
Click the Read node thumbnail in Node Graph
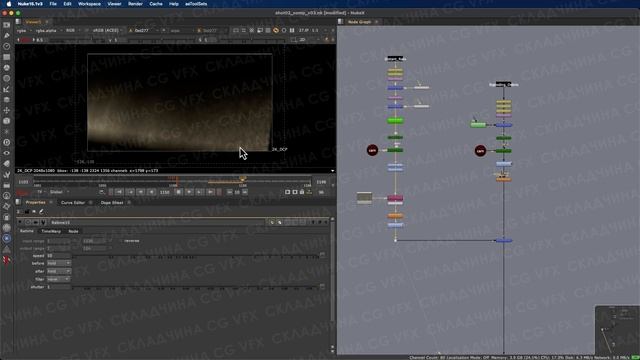click(x=364, y=198)
